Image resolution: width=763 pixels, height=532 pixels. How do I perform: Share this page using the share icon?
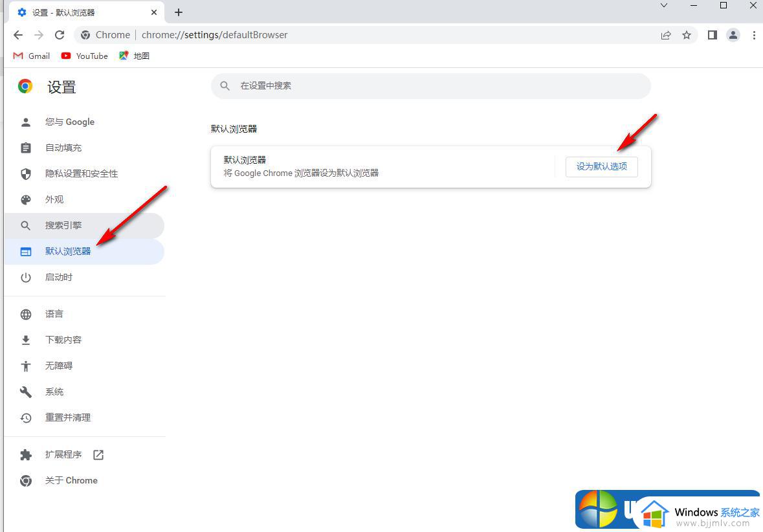(666, 35)
